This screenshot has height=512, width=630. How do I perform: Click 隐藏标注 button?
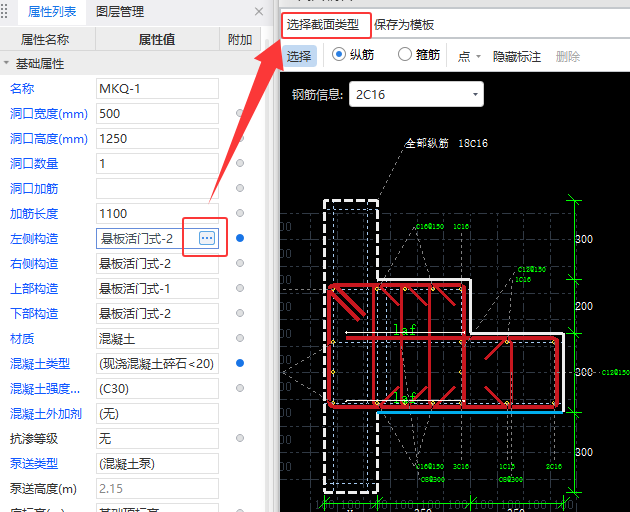click(517, 57)
